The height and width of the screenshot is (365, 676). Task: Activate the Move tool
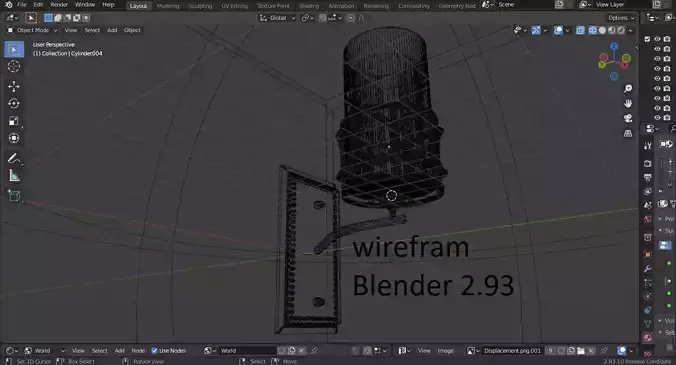pos(14,86)
